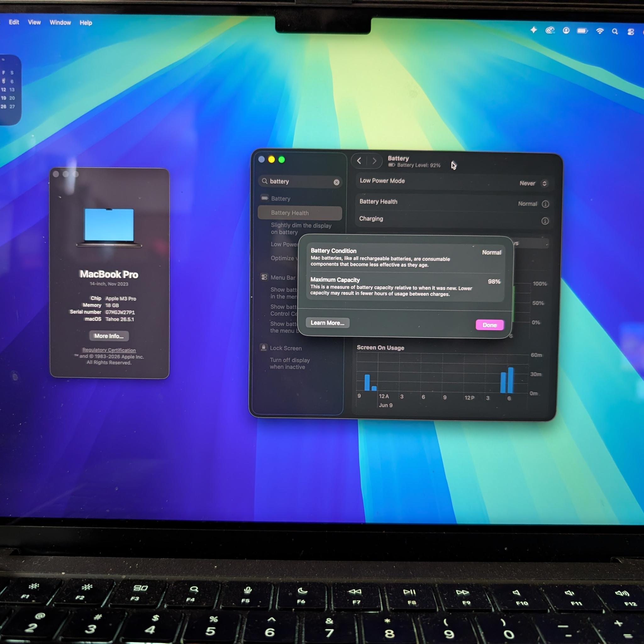This screenshot has height=644, width=644.
Task: Go forward with the right chevron button
Action: click(374, 161)
